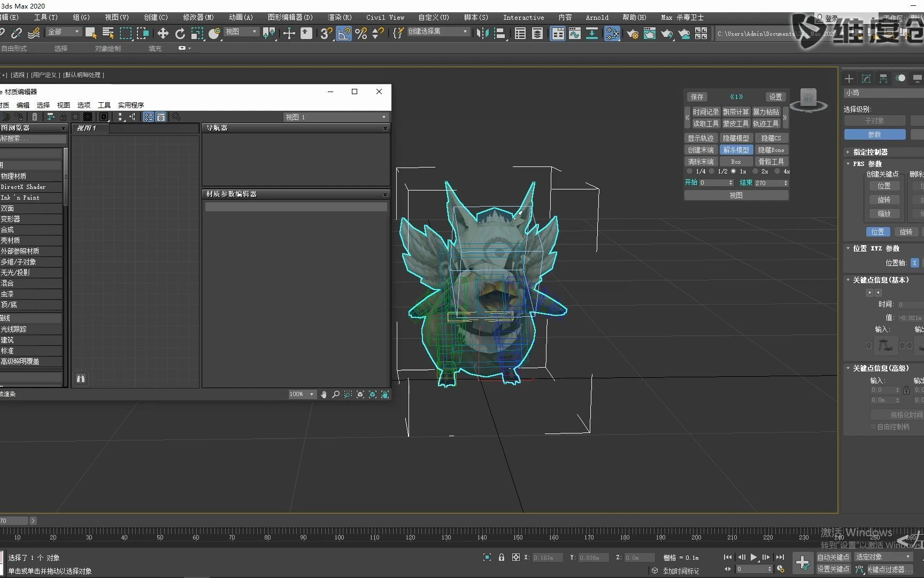924x578 pixels.
Task: Activate the Select and Scale tool
Action: [x=197, y=33]
